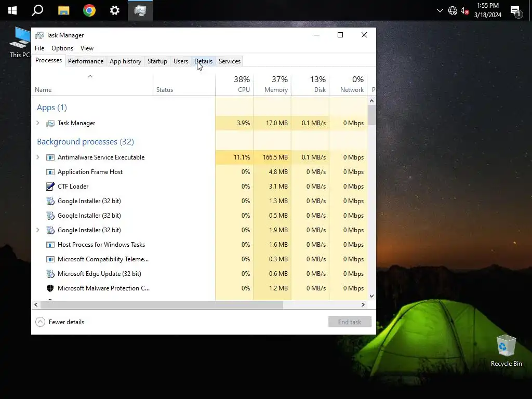Click the Host Process for Windows Tasks icon

[50, 245]
